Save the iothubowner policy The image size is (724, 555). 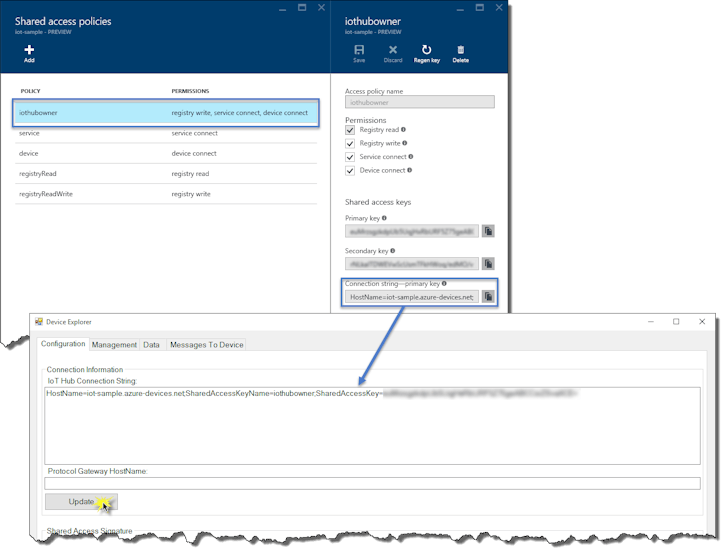pos(359,54)
